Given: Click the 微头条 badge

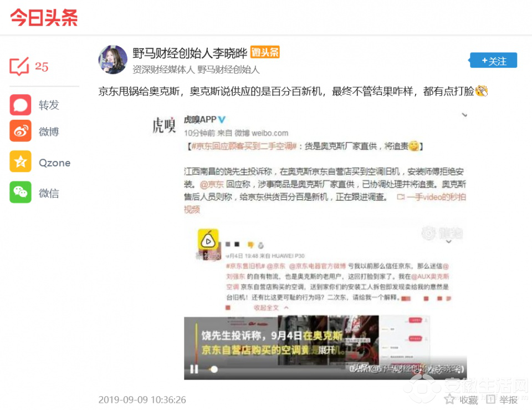Looking at the screenshot, I should pos(265,52).
